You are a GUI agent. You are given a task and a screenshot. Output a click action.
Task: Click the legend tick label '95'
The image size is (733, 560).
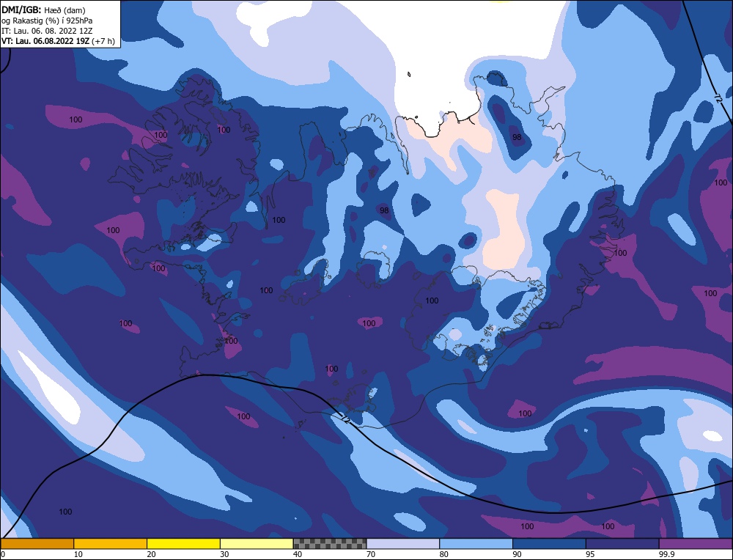[590, 554]
